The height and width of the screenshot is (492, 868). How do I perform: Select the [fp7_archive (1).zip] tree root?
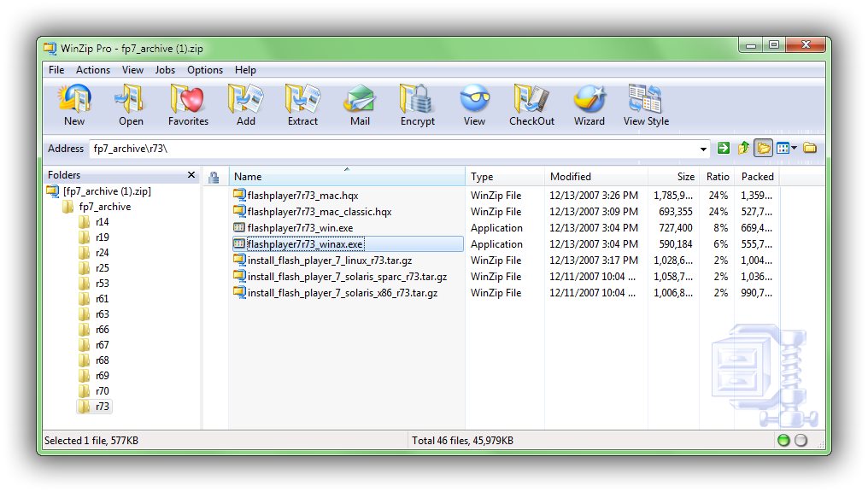point(107,191)
